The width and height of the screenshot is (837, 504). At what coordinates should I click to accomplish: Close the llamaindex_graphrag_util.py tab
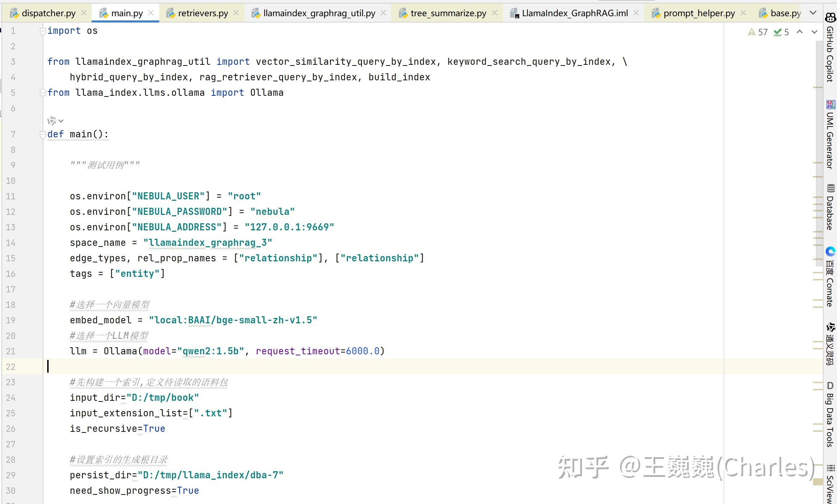click(383, 13)
